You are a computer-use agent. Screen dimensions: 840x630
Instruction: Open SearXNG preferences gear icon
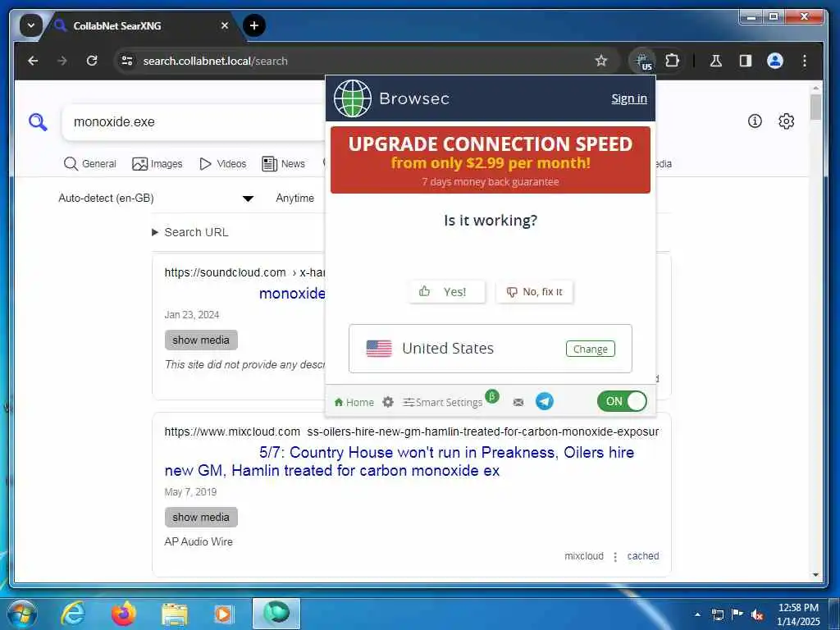coord(786,121)
